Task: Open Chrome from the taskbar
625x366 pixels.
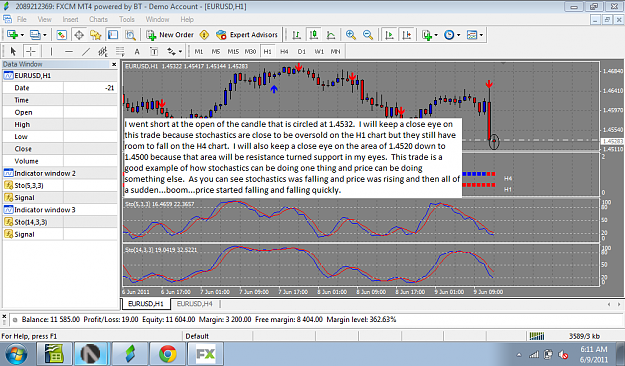Action: (x=168, y=354)
